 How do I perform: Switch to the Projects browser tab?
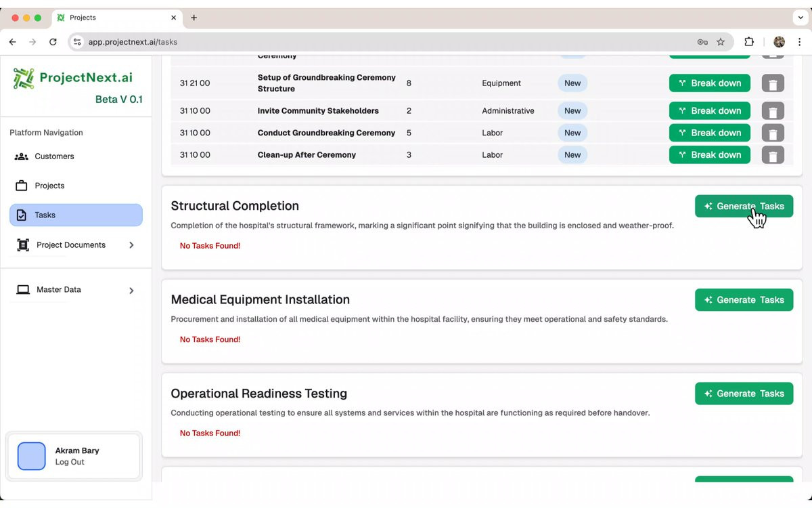(x=116, y=18)
